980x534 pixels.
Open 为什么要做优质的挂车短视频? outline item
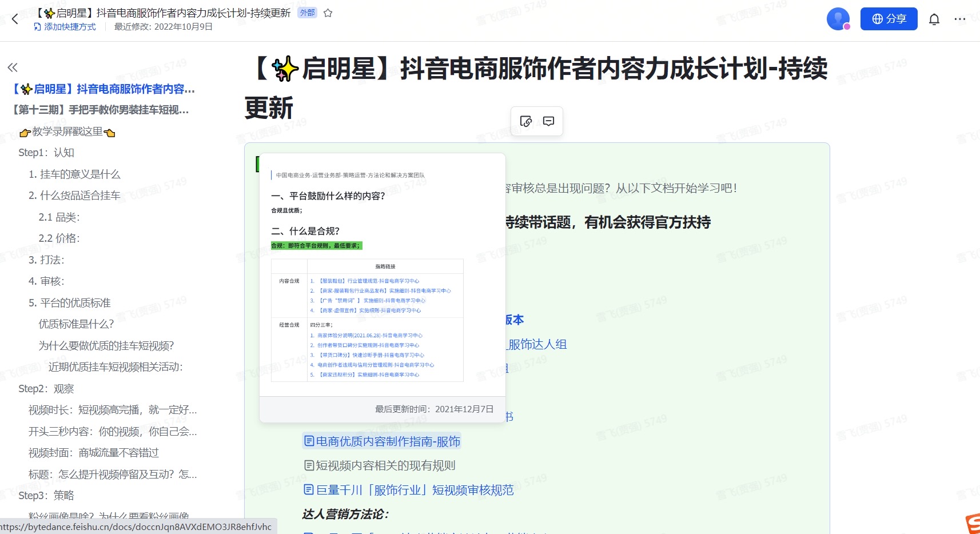coord(106,346)
